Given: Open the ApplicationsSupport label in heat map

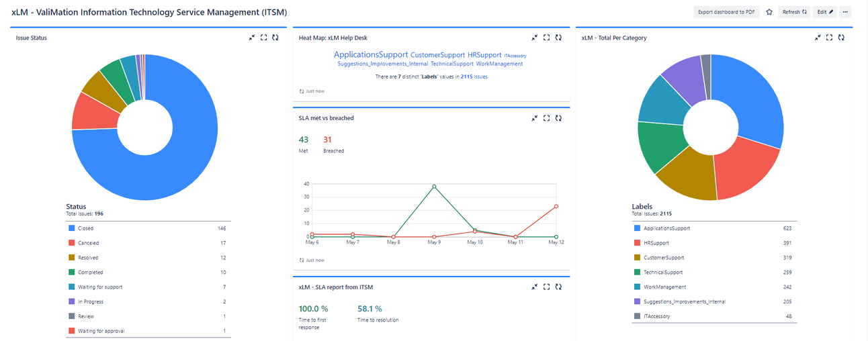Looking at the screenshot, I should pyautogui.click(x=370, y=54).
